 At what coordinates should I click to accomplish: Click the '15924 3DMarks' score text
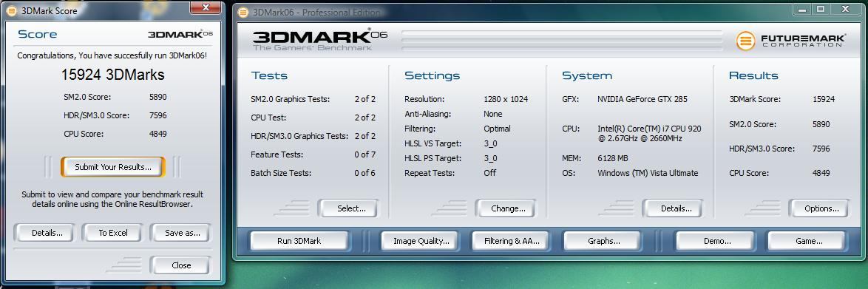[113, 75]
